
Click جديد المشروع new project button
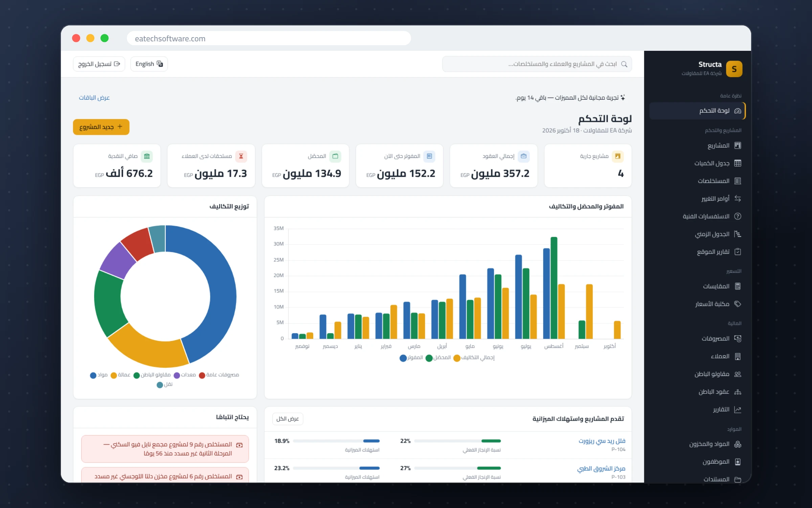point(101,127)
